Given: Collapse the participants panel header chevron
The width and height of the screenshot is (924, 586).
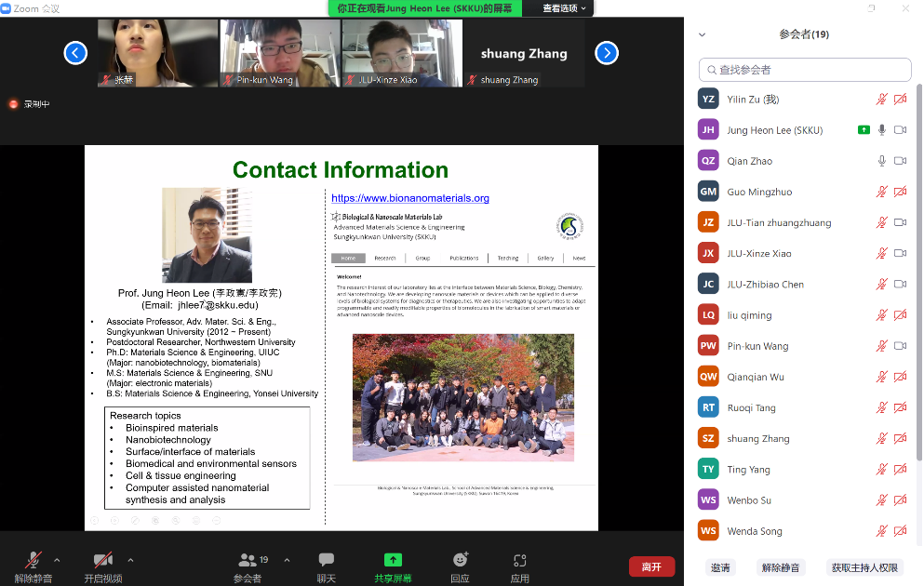Looking at the screenshot, I should point(702,34).
